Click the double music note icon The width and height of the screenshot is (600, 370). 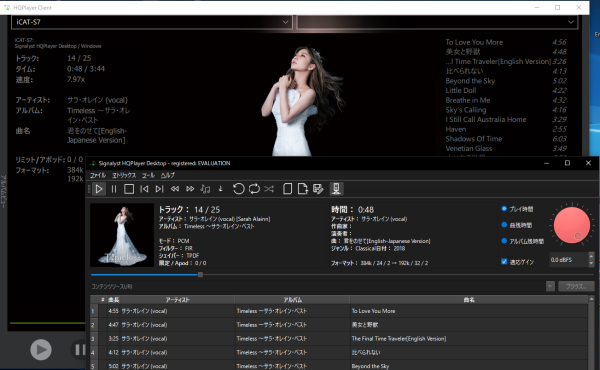(x=205, y=189)
